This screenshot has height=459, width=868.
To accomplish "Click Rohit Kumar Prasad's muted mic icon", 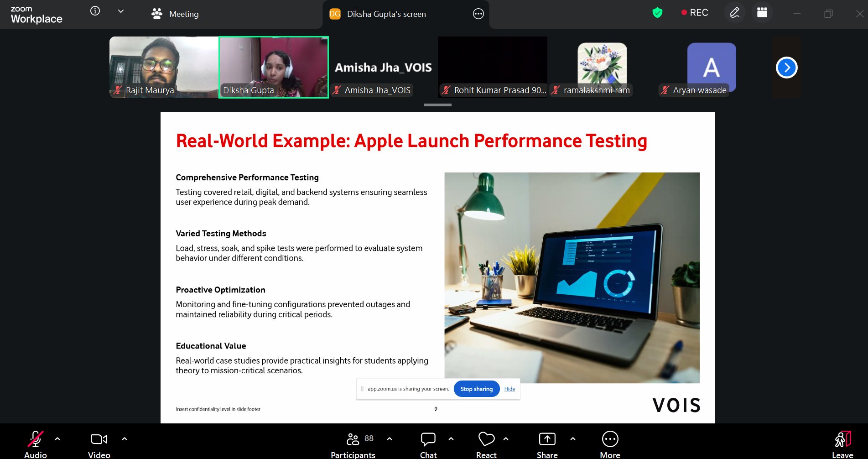I will coord(446,90).
